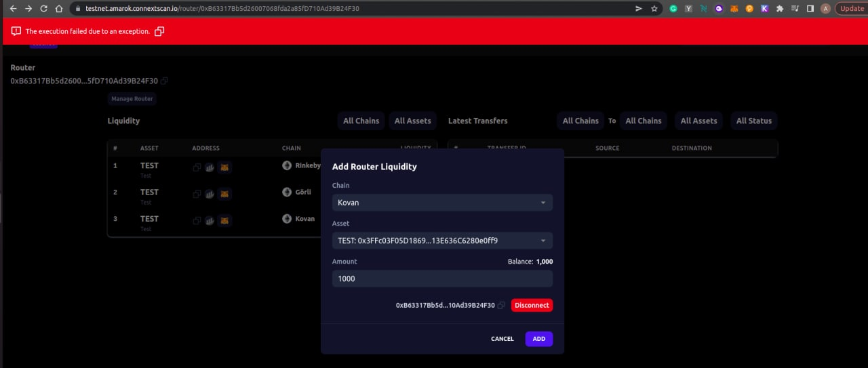868x368 pixels.
Task: Click the Amount input field showing 1000
Action: (442, 279)
